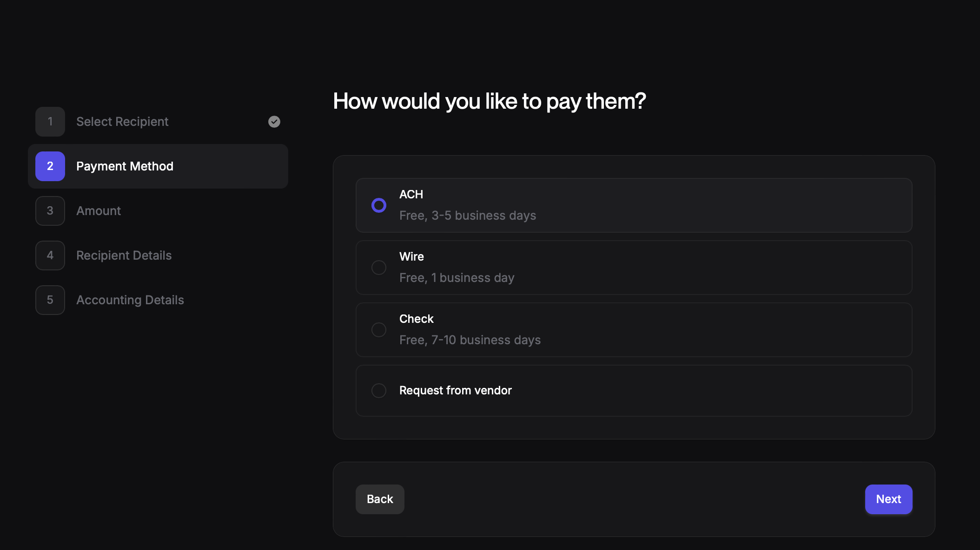Image resolution: width=980 pixels, height=550 pixels.
Task: Choose Request from vendor radio option
Action: [379, 391]
